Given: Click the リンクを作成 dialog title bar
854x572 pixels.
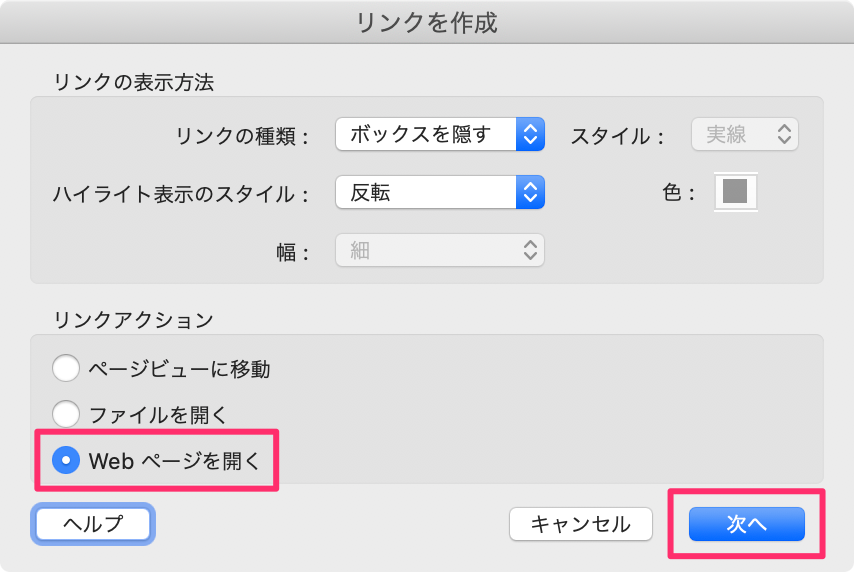Looking at the screenshot, I should (x=427, y=22).
